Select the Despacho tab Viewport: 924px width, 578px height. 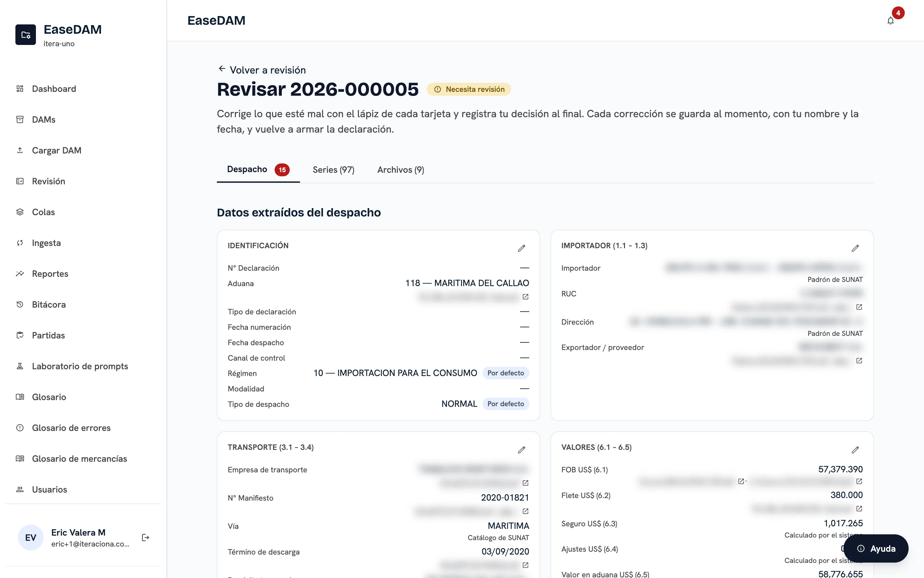click(258, 170)
